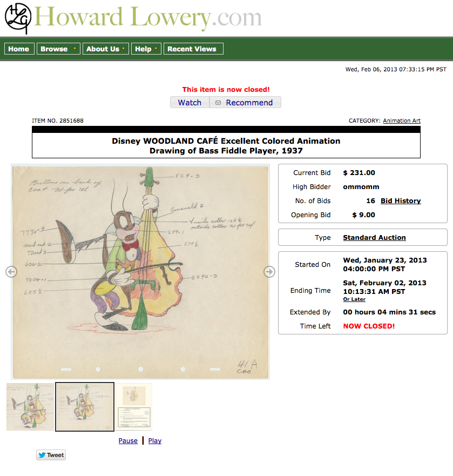Go to previous image with left arrow
Image resolution: width=453 pixels, height=476 pixels.
coord(11,272)
